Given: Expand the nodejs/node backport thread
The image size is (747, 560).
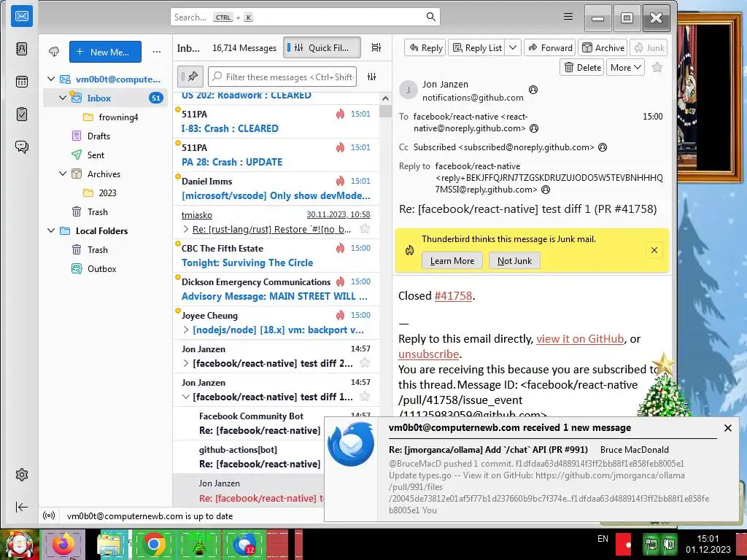Looking at the screenshot, I should tap(186, 330).
